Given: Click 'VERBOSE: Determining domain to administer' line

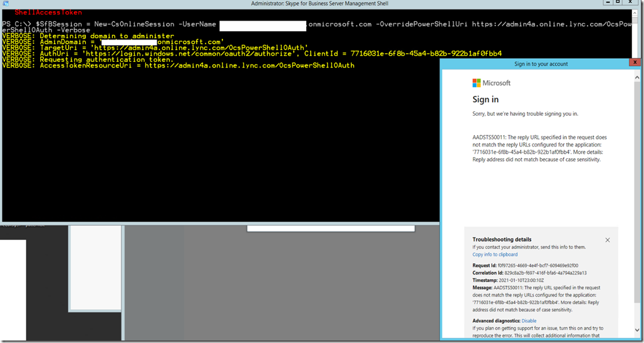Looking at the screenshot, I should point(88,36).
